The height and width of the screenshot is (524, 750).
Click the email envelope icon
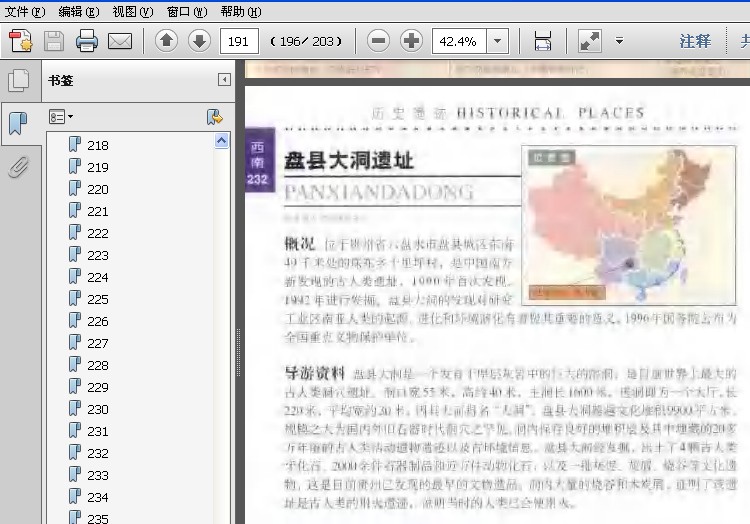click(x=120, y=42)
